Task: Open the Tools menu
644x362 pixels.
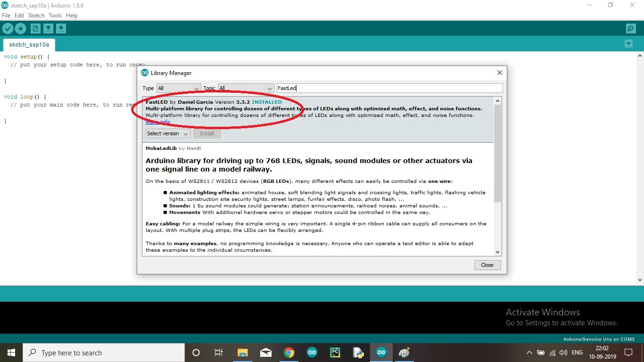Action: point(55,16)
